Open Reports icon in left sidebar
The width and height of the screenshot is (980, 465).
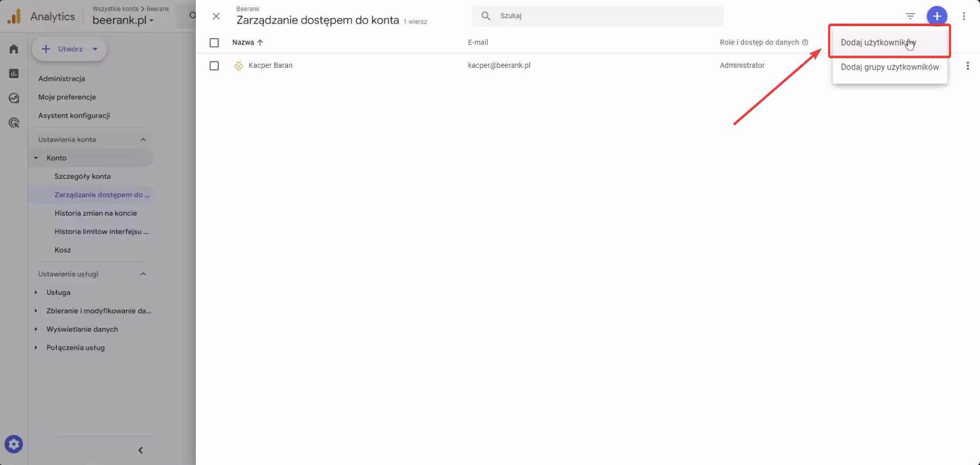(14, 74)
